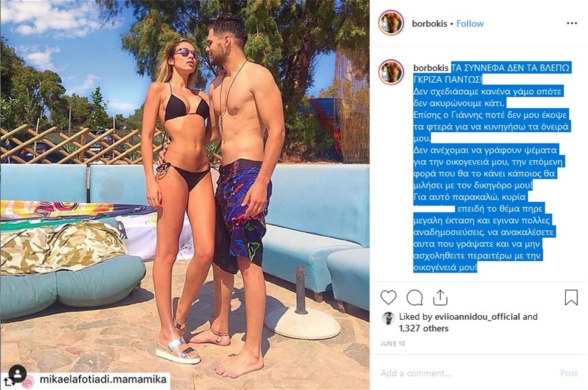
Task: Open the three-dot more options menu
Action: point(571,23)
